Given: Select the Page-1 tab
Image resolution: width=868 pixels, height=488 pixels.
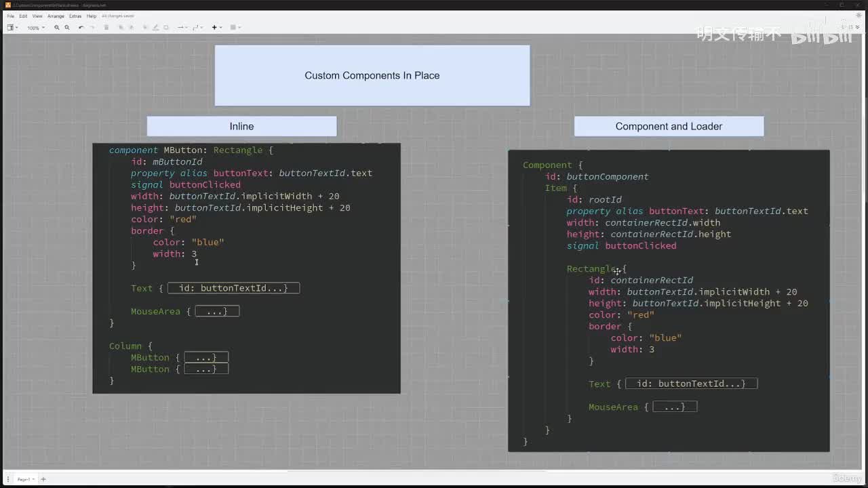Looking at the screenshot, I should point(25,479).
